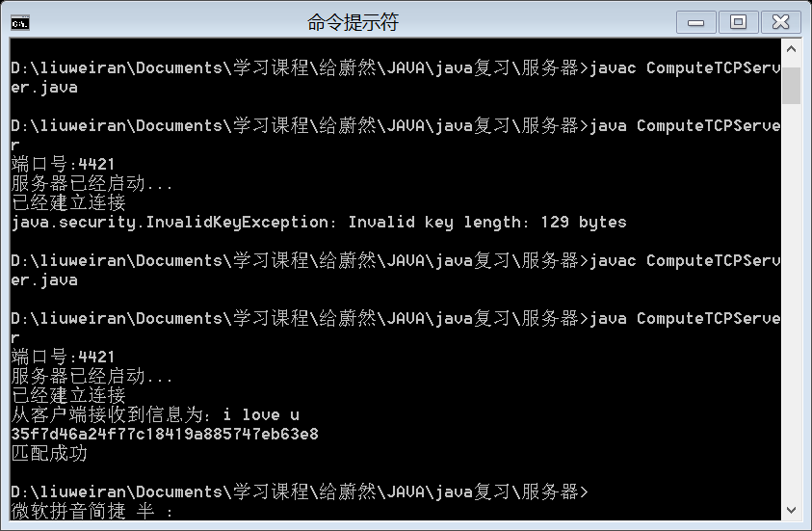Click the hash string 35f7d46a24f77c18419a885747eb63e8
812x531 pixels.
click(x=165, y=434)
